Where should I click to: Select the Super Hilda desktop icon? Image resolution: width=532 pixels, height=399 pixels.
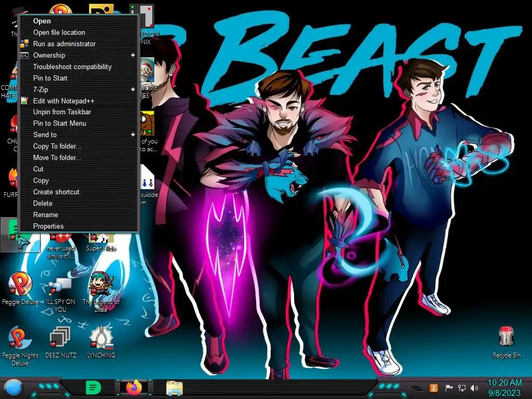click(x=101, y=243)
